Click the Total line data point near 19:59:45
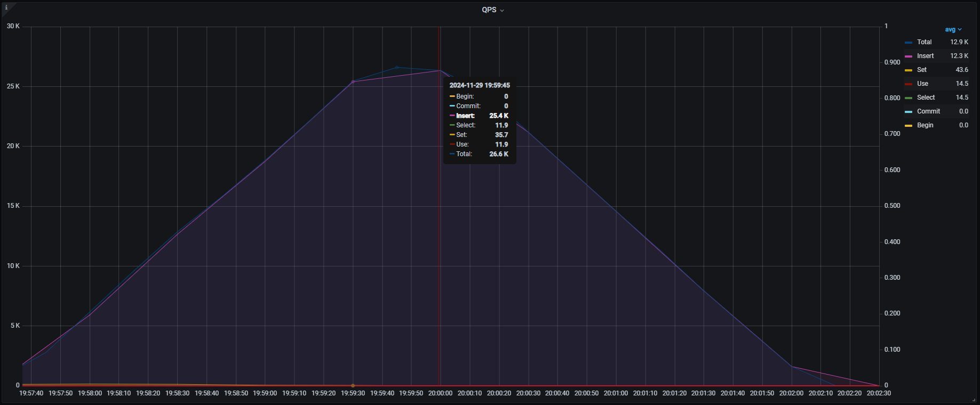Screen dimensions: 980x405 [396, 67]
